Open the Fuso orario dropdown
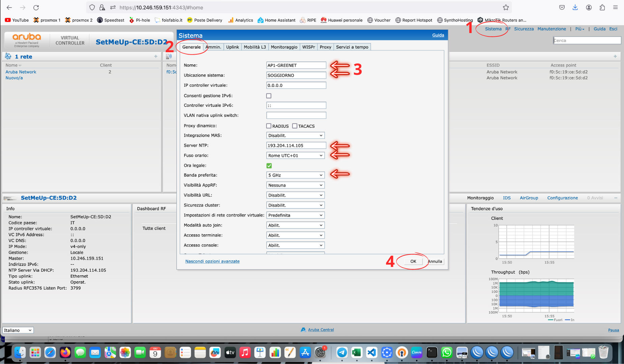Viewport: 624px width, 364px height. pyautogui.click(x=295, y=155)
